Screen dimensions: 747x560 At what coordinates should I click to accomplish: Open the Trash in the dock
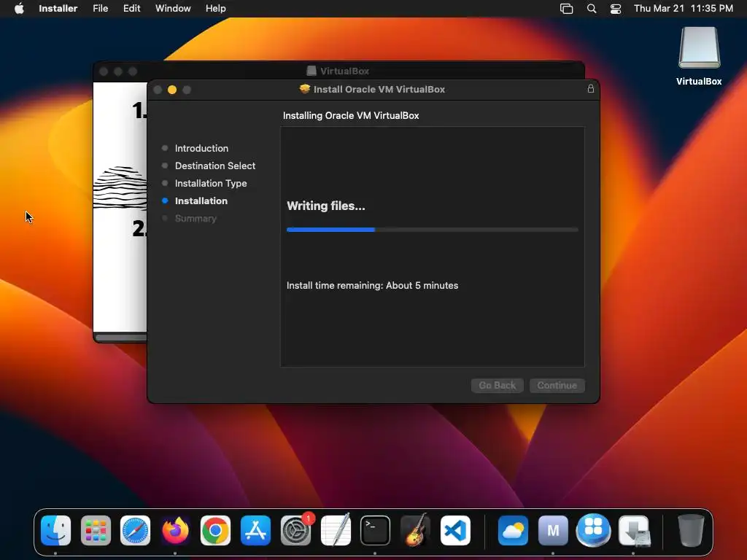tap(690, 531)
